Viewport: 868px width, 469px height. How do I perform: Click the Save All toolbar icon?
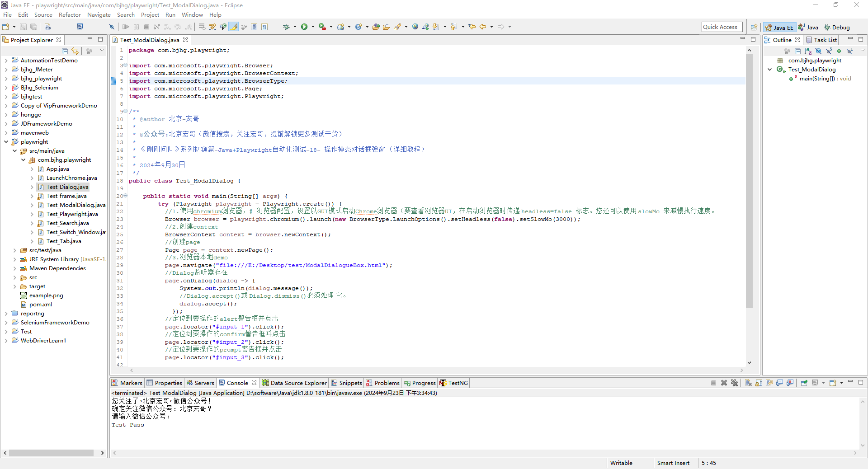33,27
